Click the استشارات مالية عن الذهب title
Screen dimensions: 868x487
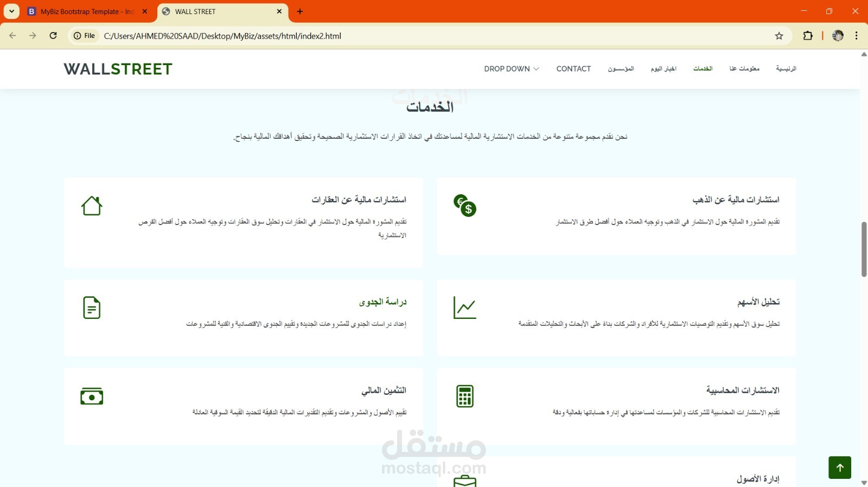pyautogui.click(x=736, y=200)
